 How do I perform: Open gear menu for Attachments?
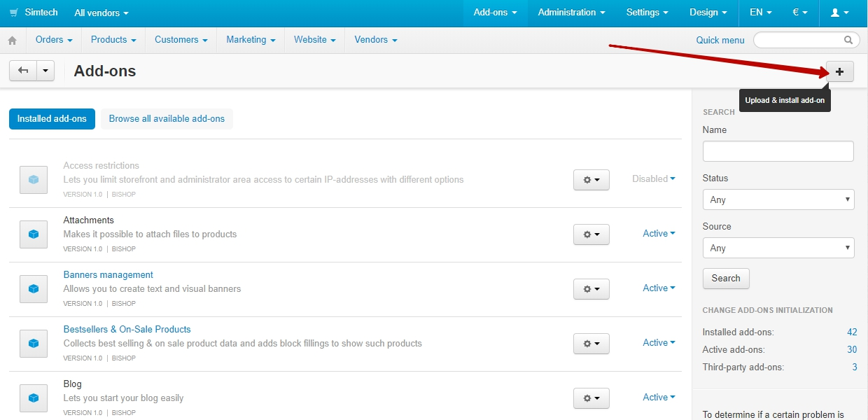pyautogui.click(x=591, y=234)
